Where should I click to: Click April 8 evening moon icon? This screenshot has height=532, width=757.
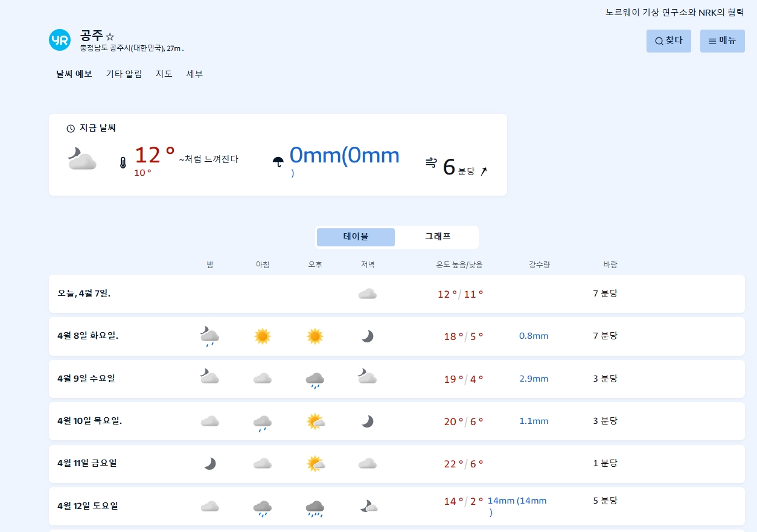(367, 336)
